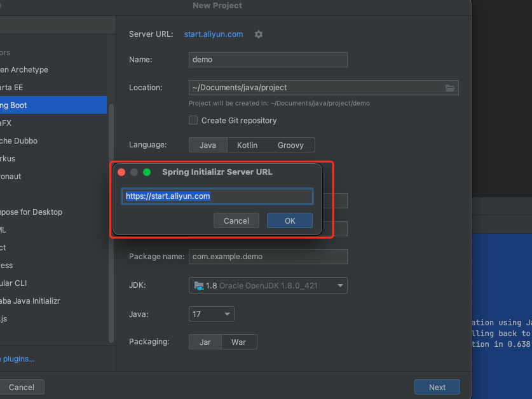Open the Java version 17 dropdown
Viewport: 532px width, 399px height.
pos(212,314)
